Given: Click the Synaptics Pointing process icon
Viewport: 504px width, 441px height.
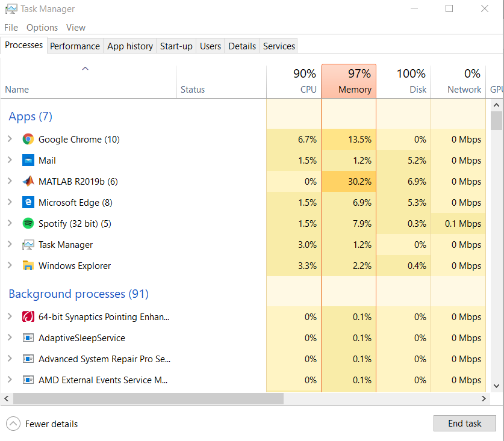Looking at the screenshot, I should 28,317.
